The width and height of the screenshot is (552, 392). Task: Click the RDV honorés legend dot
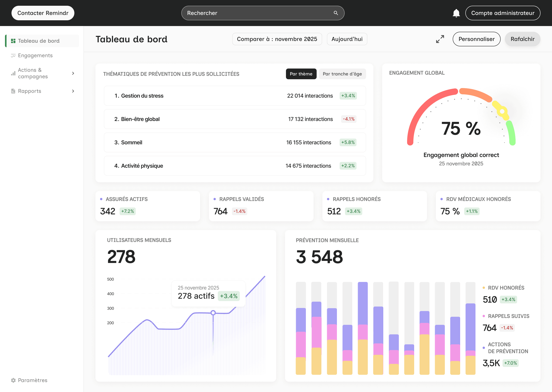pyautogui.click(x=484, y=288)
